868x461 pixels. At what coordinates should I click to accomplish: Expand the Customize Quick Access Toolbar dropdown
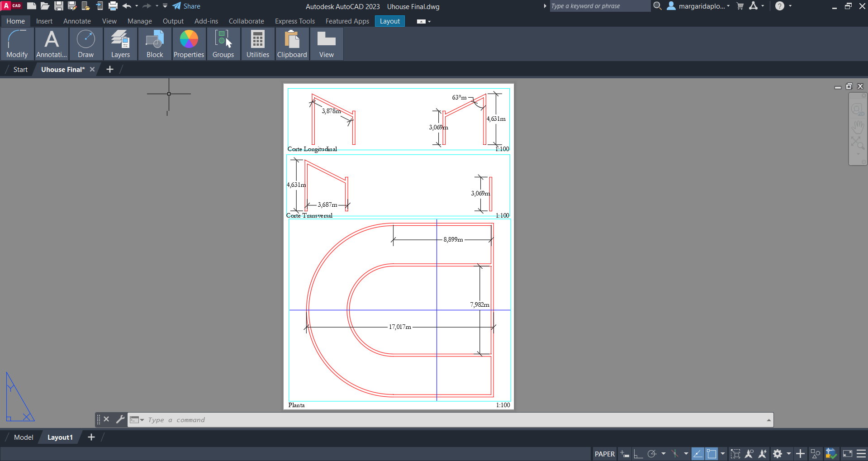tap(165, 6)
